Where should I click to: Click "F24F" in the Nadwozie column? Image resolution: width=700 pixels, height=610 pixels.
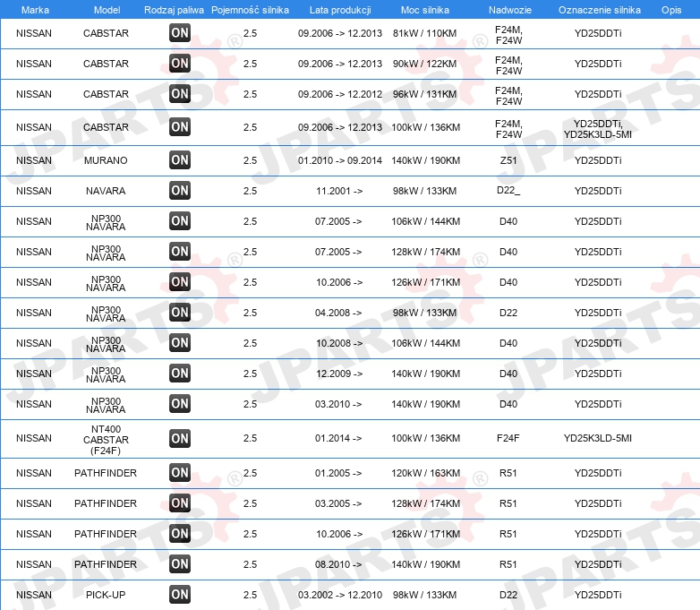coord(508,438)
